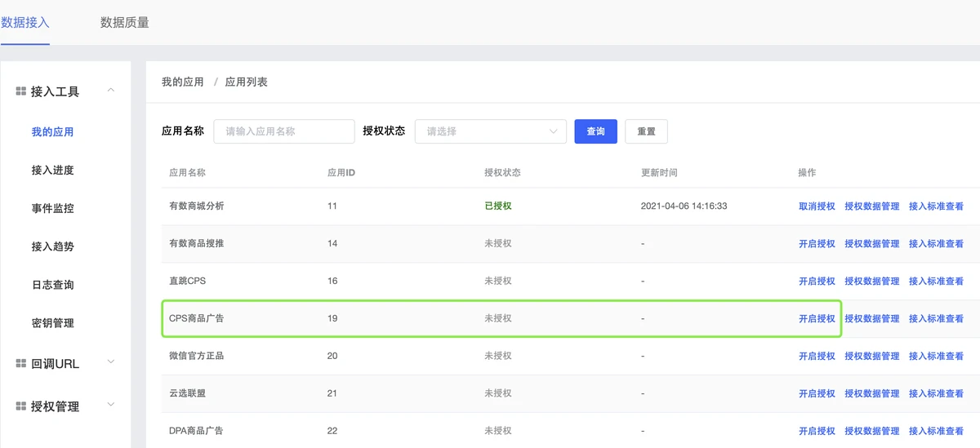
Task: Click 取消授权 for 有数商城分析
Action: point(817,206)
